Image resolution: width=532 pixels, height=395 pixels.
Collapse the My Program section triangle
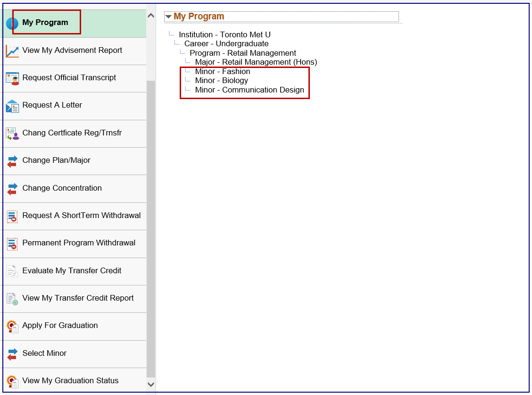click(x=168, y=17)
